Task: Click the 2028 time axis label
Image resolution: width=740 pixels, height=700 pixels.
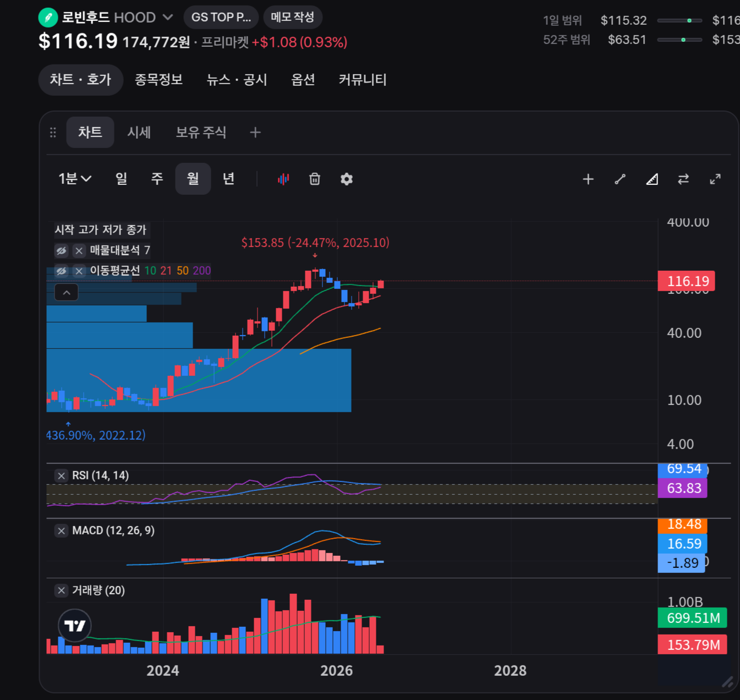Action: pos(511,671)
